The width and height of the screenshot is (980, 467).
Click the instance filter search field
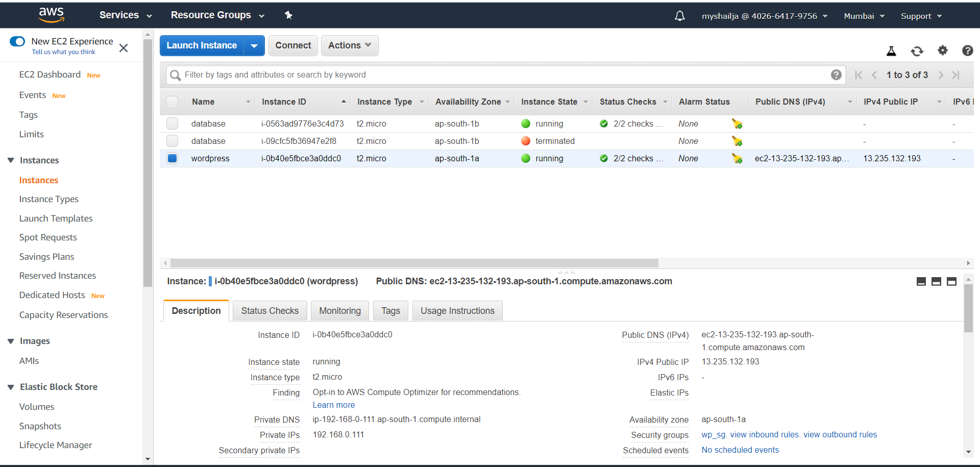pyautogui.click(x=505, y=75)
